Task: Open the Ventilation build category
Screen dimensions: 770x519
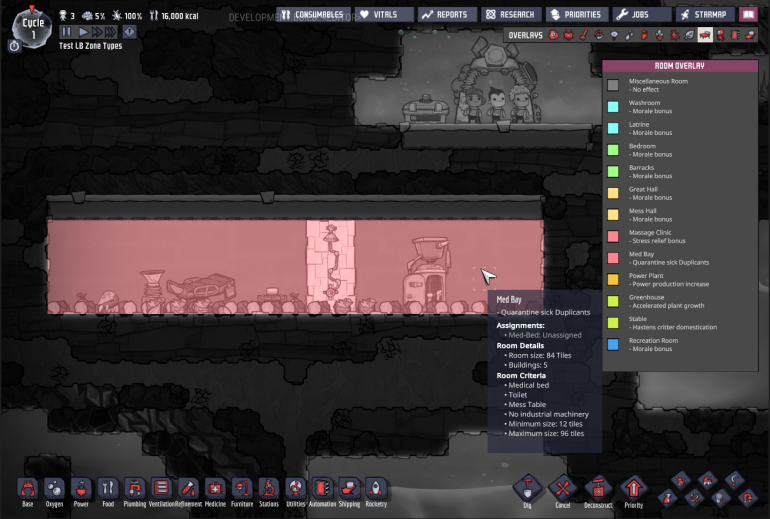Action: coord(161,489)
